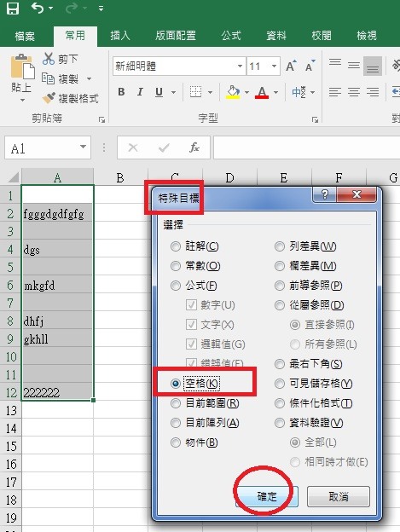Customize the Quick Access Toolbar
This screenshot has width=400, height=532.
click(101, 9)
